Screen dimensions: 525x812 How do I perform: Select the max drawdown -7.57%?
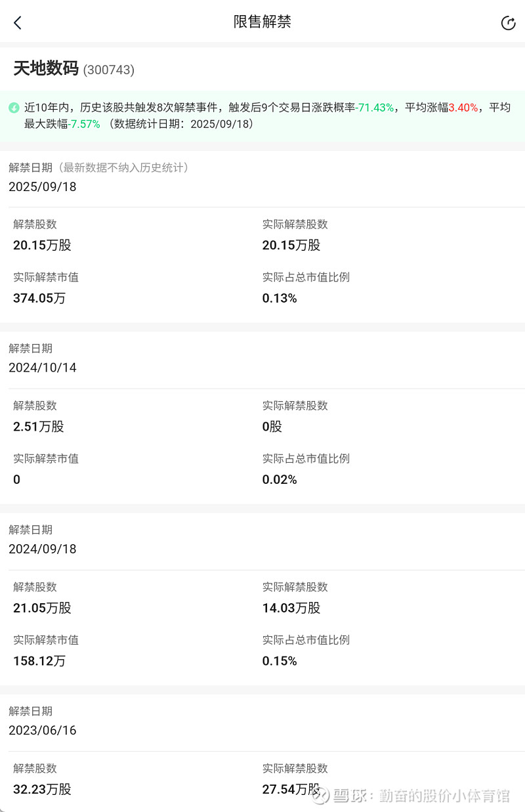84,124
